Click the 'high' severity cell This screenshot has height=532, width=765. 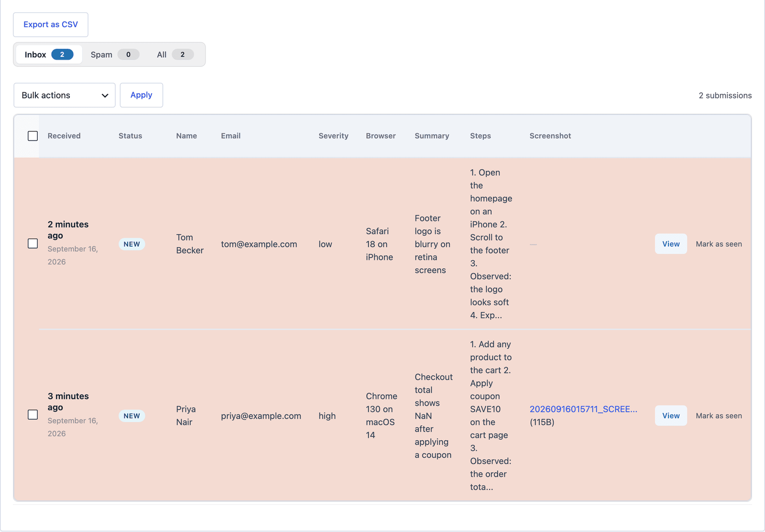coord(327,416)
